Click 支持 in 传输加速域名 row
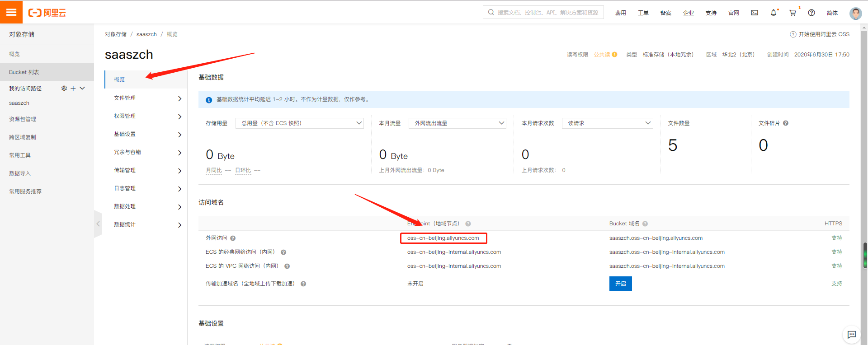The width and height of the screenshot is (868, 345). click(x=837, y=284)
